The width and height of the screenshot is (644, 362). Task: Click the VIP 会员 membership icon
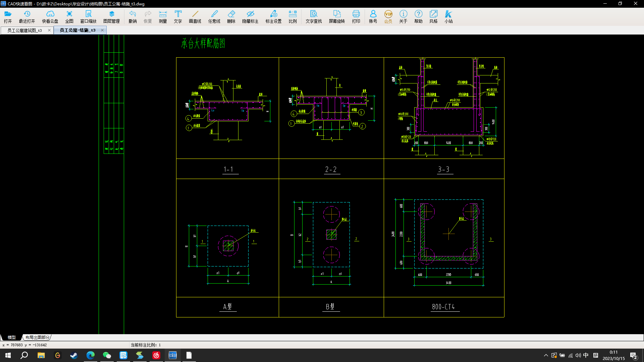pyautogui.click(x=388, y=16)
